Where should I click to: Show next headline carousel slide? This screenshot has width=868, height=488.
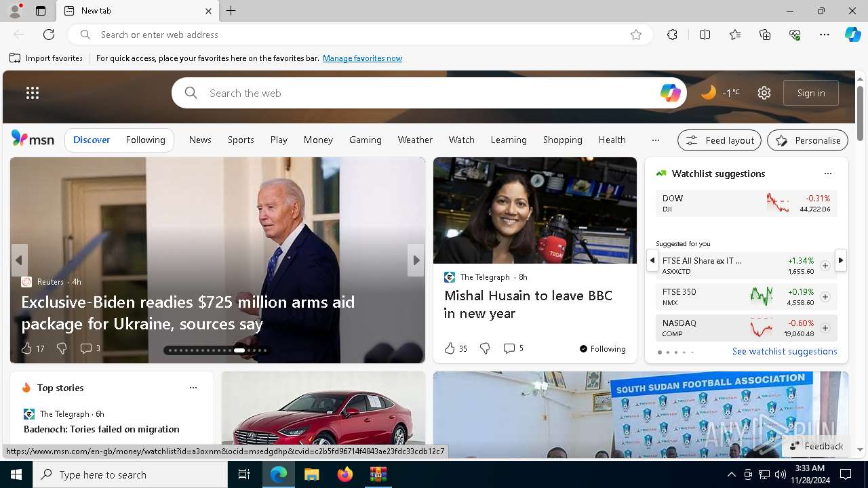(416, 260)
